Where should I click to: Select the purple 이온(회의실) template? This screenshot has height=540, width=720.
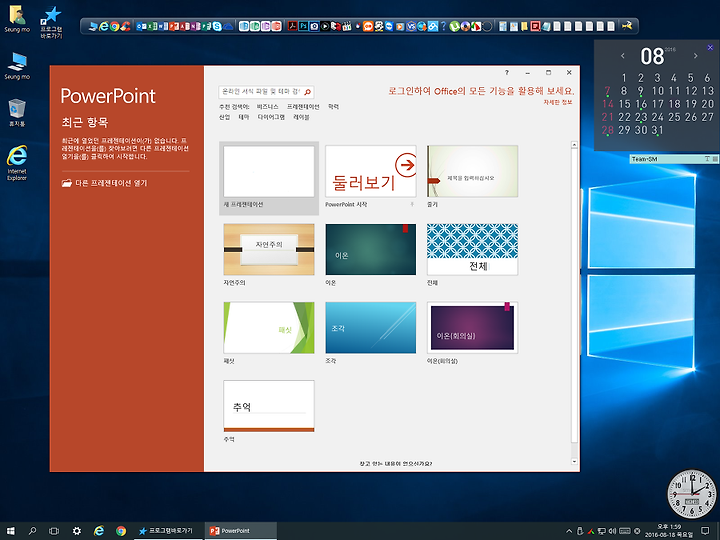point(472,328)
